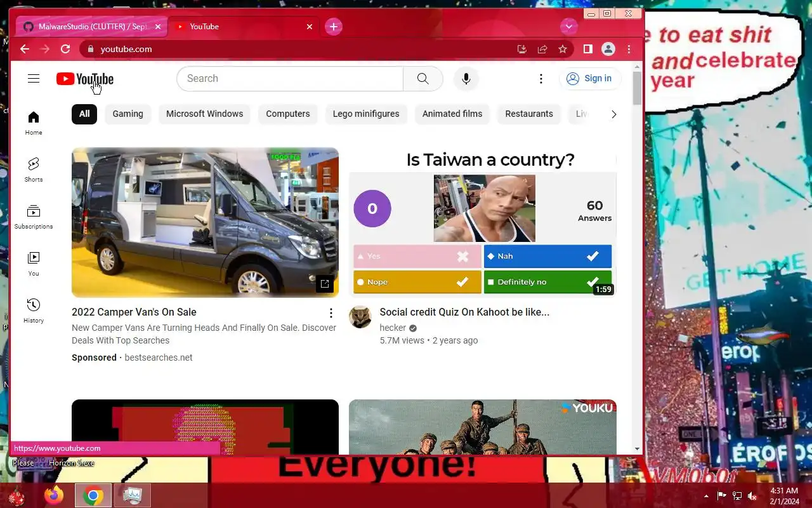Select the Restaurants filter chip
The height and width of the screenshot is (508, 812).
pyautogui.click(x=529, y=114)
